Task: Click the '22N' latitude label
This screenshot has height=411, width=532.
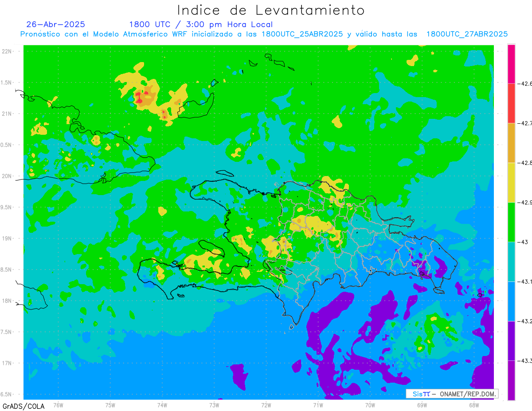Action: [7, 51]
